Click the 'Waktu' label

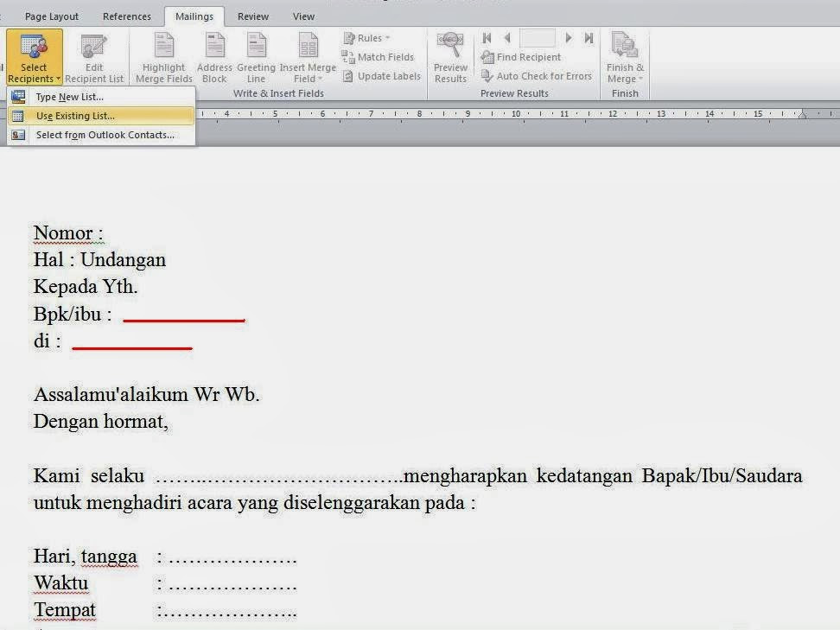61,582
